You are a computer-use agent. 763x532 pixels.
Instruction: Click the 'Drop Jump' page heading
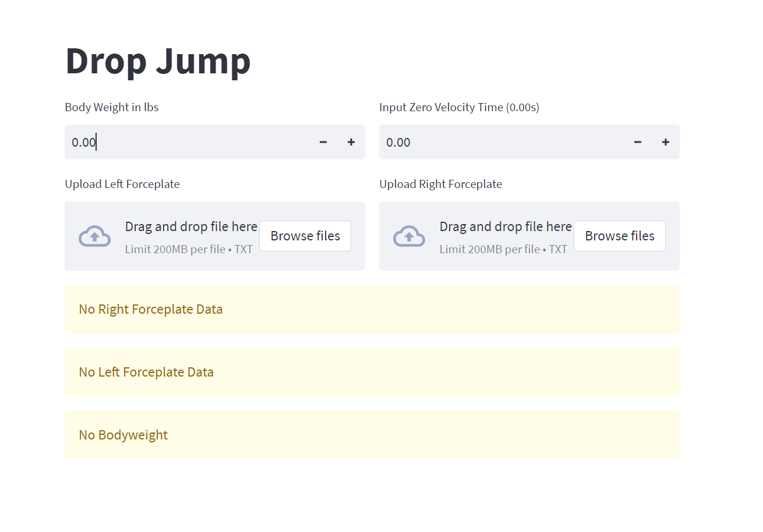click(158, 61)
